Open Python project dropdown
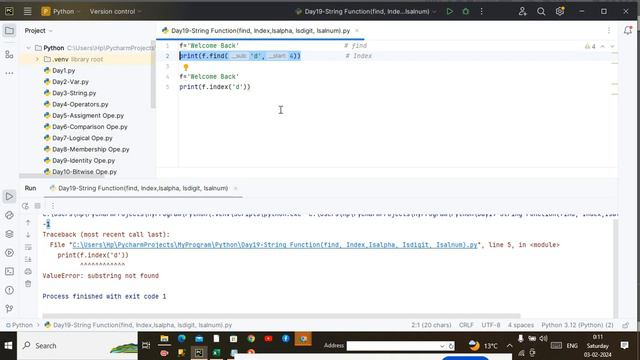This screenshot has width=640, height=360. [60, 11]
